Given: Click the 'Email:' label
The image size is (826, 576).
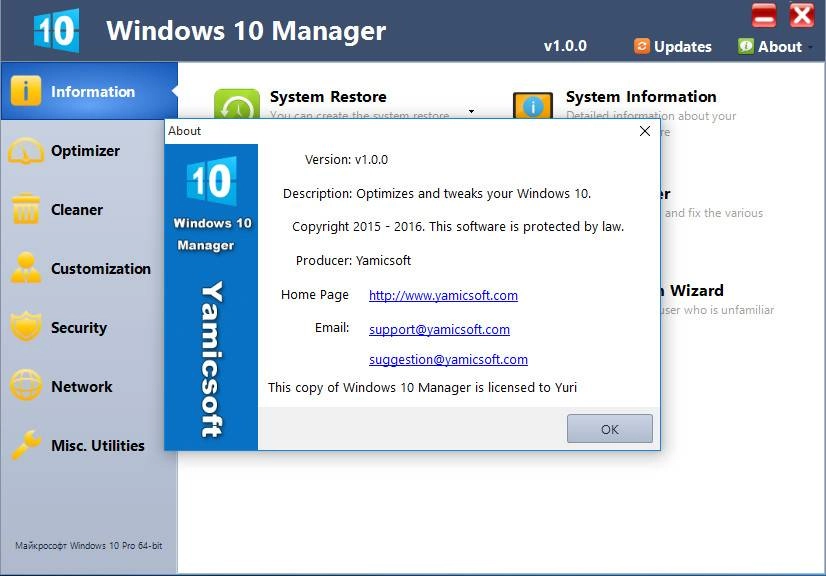Looking at the screenshot, I should pyautogui.click(x=332, y=328).
